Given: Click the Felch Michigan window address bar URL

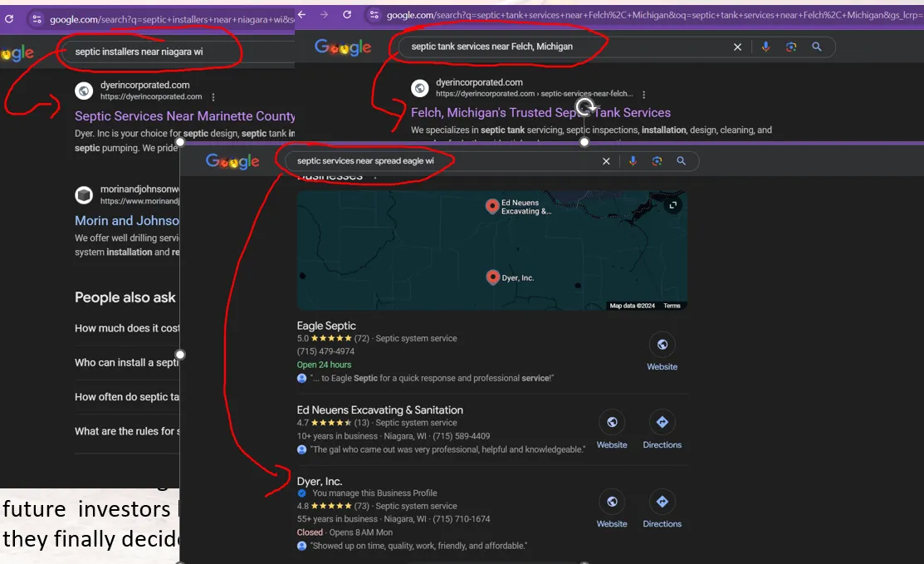Looking at the screenshot, I should 654,15.
